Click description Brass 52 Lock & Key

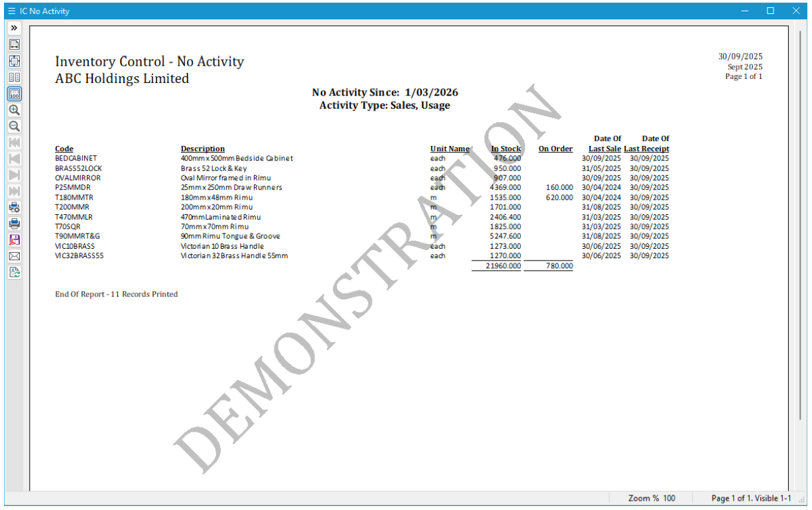click(214, 168)
